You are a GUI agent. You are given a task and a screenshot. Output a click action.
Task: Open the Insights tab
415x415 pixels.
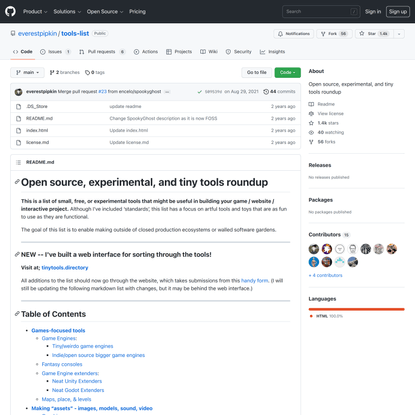[x=272, y=52]
